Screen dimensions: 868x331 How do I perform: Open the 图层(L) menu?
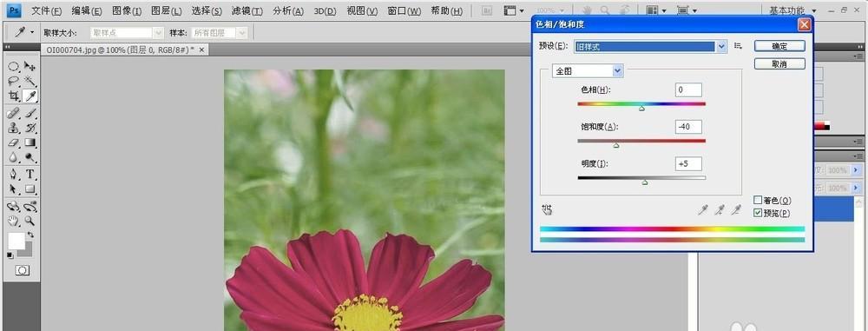pyautogui.click(x=167, y=10)
